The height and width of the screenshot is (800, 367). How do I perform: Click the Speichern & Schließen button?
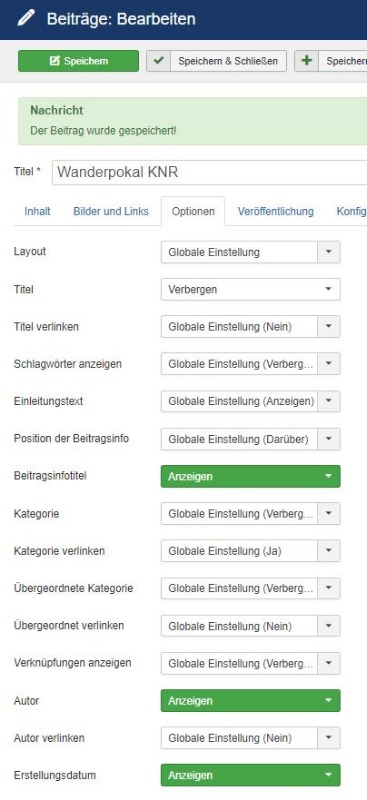pos(216,61)
